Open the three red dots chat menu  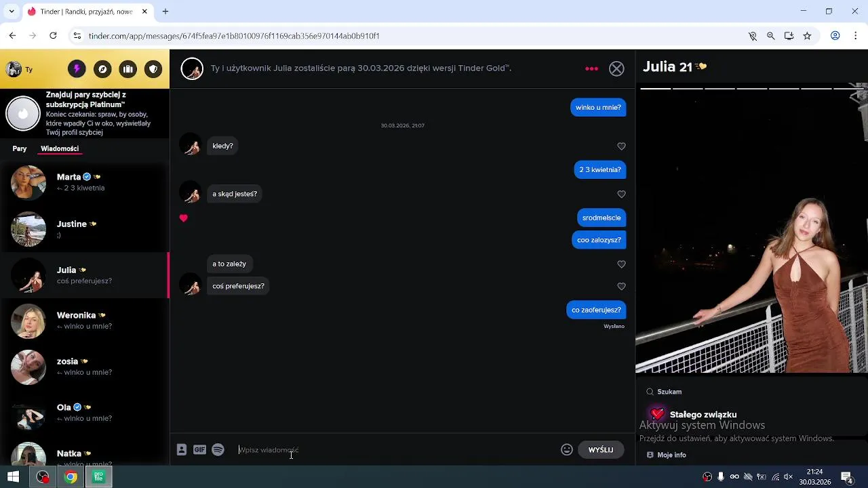pyautogui.click(x=591, y=68)
